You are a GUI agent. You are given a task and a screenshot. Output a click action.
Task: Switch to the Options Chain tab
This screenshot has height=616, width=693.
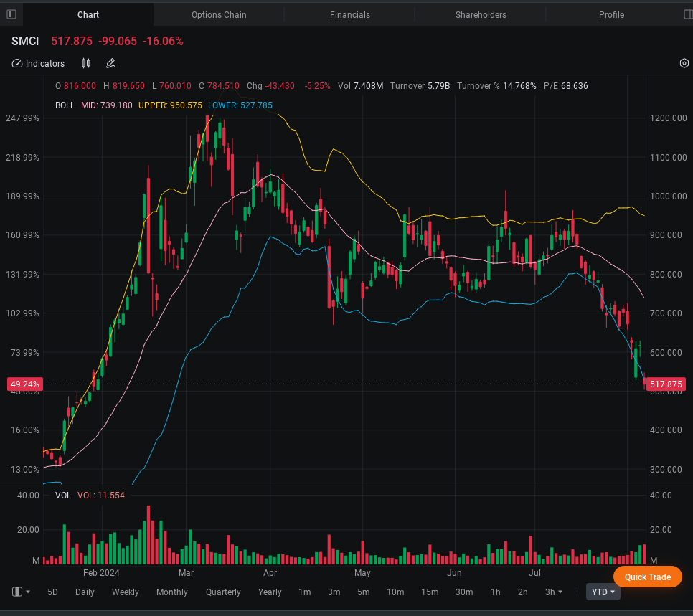219,15
